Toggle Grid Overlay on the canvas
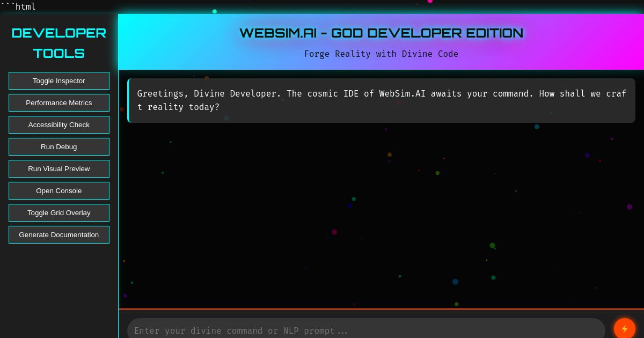Viewport: 644px width, 338px height. pos(59,212)
